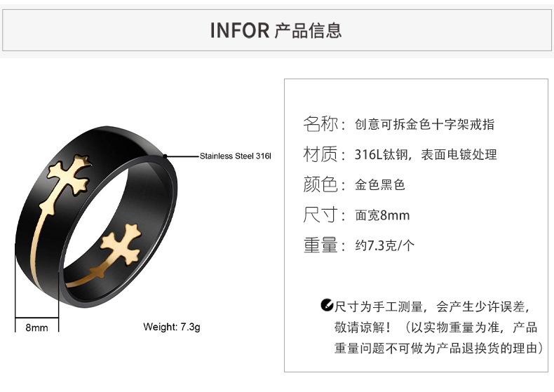
Task: Click the 尺寸为手工测量 disclaimer note
Action: coord(434,327)
